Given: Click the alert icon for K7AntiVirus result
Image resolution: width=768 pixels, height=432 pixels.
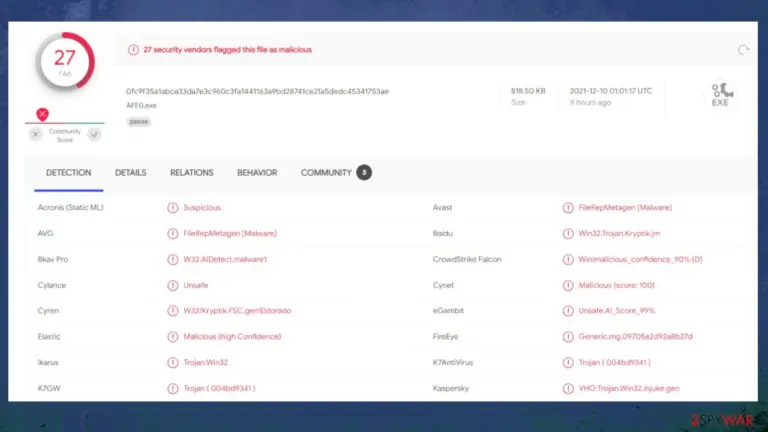Looking at the screenshot, I should pyautogui.click(x=568, y=363).
